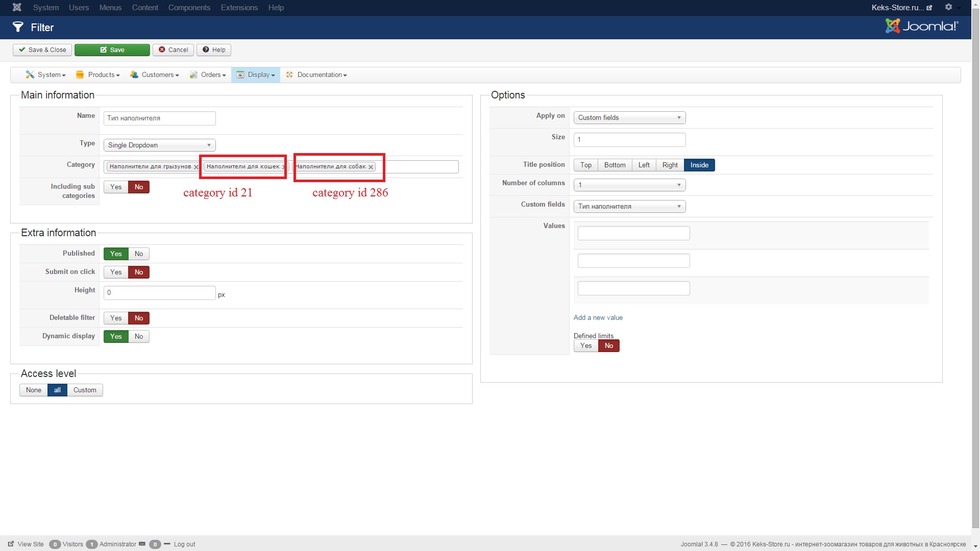The height and width of the screenshot is (551, 980).
Task: Open the Components menu in top bar
Action: tap(189, 7)
